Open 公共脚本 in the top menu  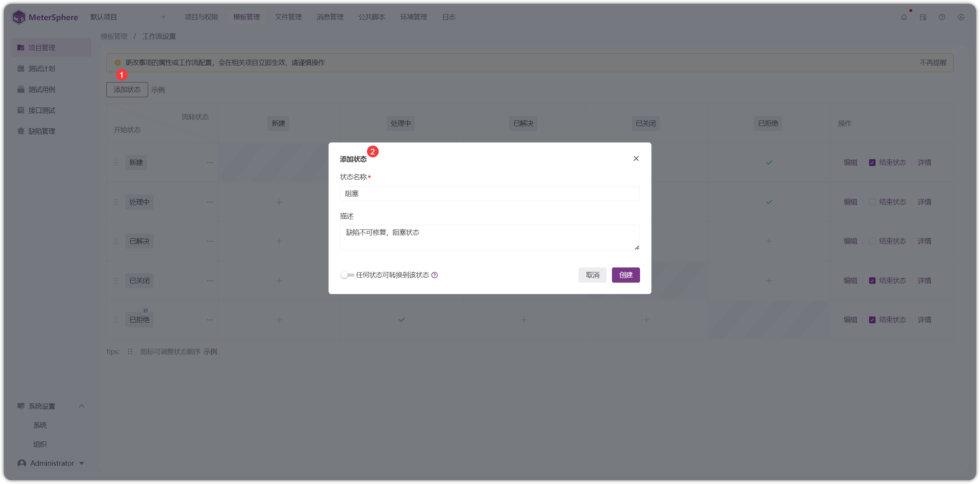click(x=372, y=17)
